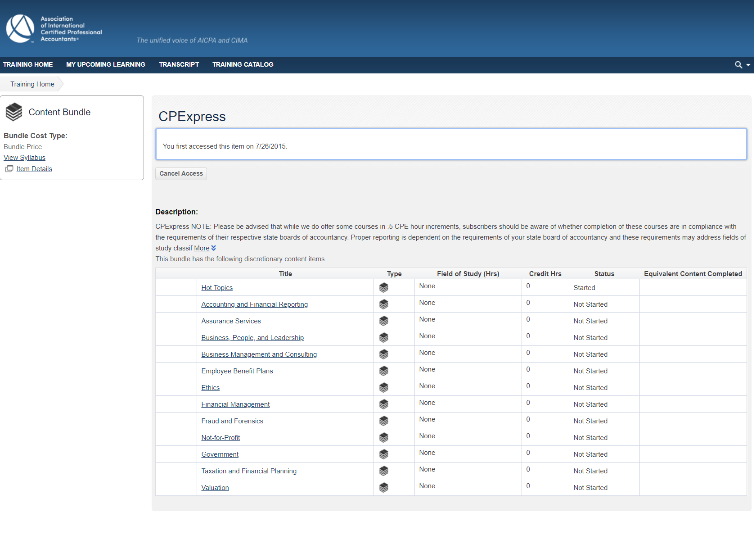
Task: Open Accounting and Financial Reporting
Action: pos(254,304)
